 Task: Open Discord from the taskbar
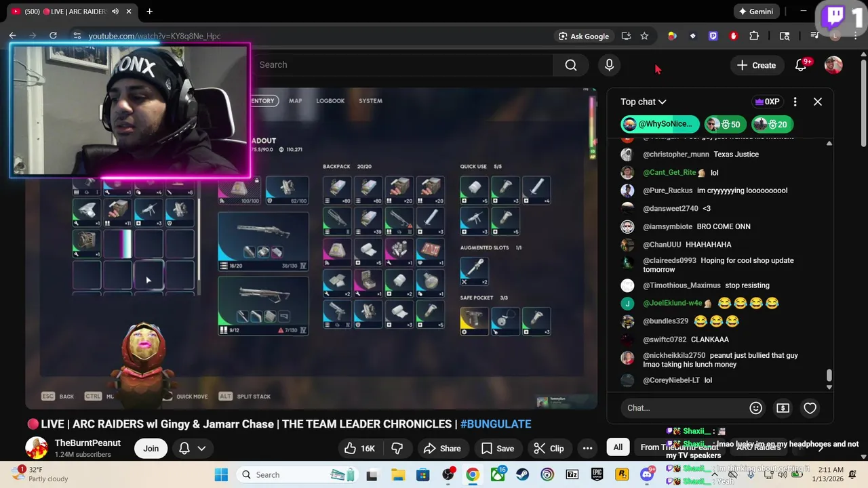click(x=646, y=475)
